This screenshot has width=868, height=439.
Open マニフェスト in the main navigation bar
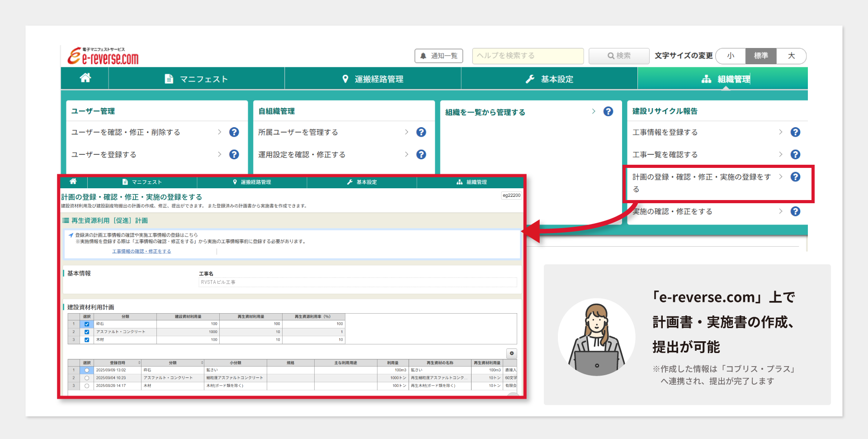(x=196, y=79)
